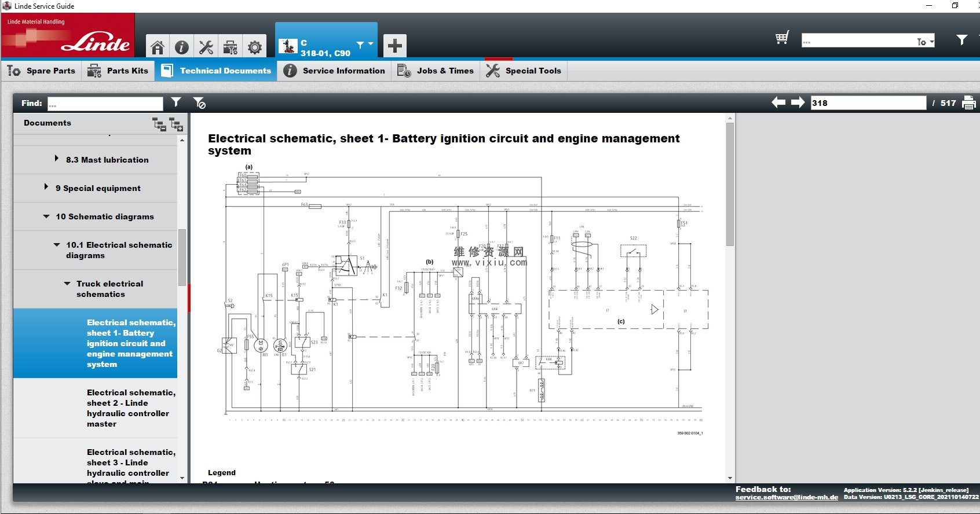Apply the Find filter funnel icon
This screenshot has height=514, width=980.
(176, 102)
